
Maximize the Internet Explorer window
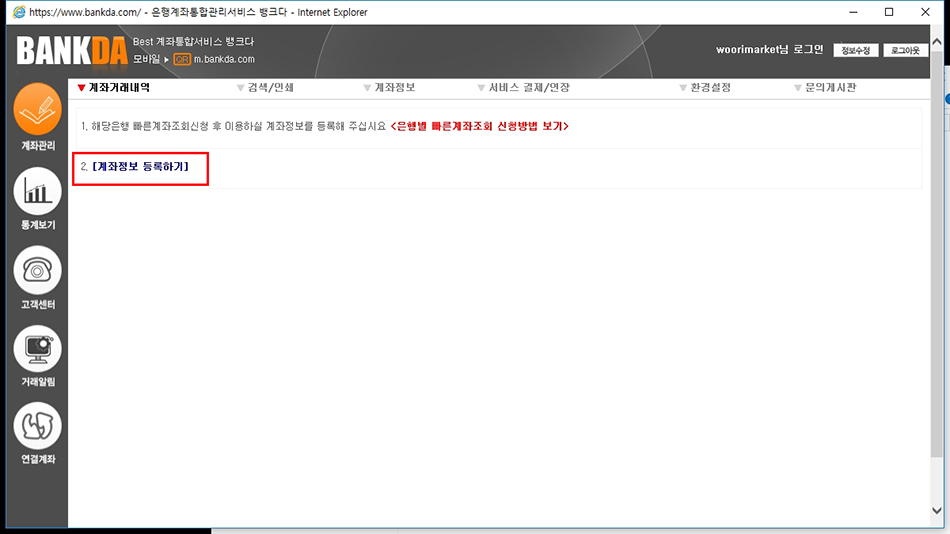point(889,12)
